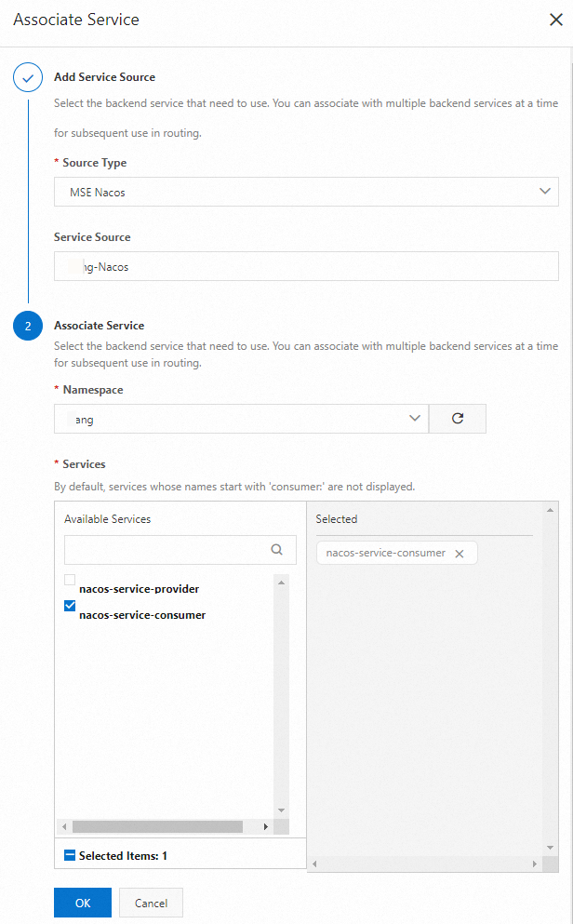Remove the nacos-service-consumer tag via its X
Image resolution: width=573 pixels, height=924 pixels.
[x=459, y=554]
